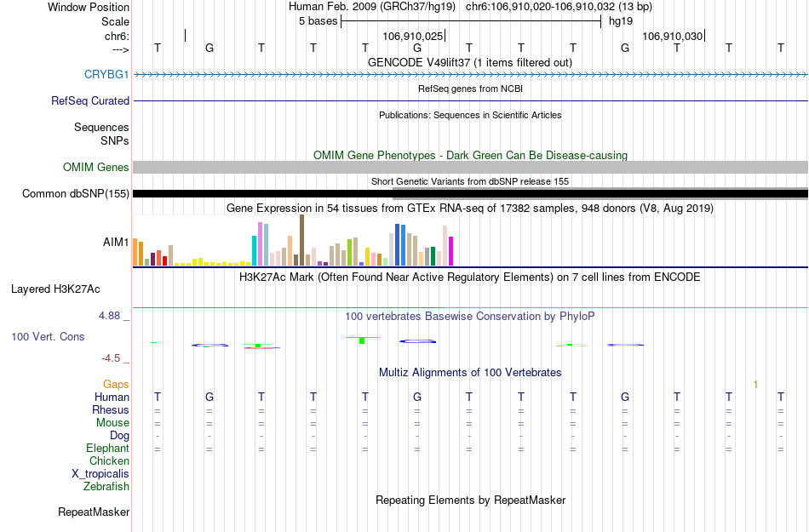The image size is (809, 532).
Task: Open 'Short Genetic Variants from dbSNP release 155'
Action: pos(470,181)
